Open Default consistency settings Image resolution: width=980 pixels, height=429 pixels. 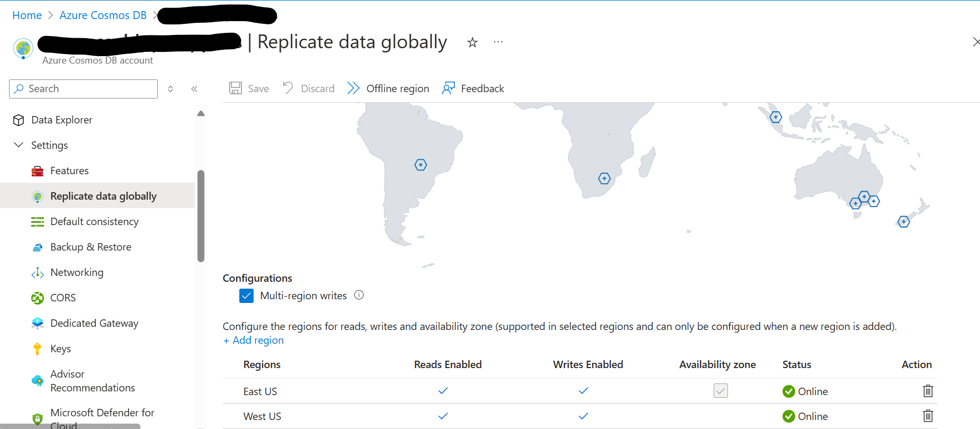pyautogui.click(x=94, y=221)
